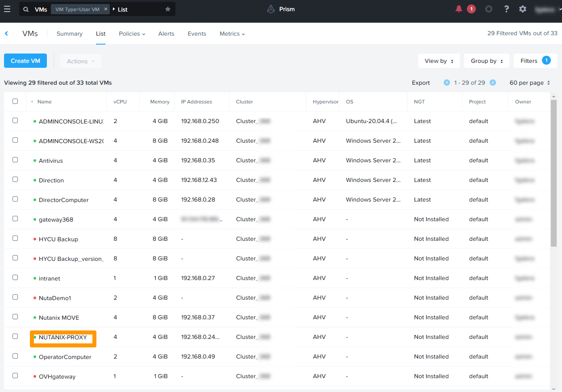
Task: Open the 60 per page selector
Action: [530, 83]
